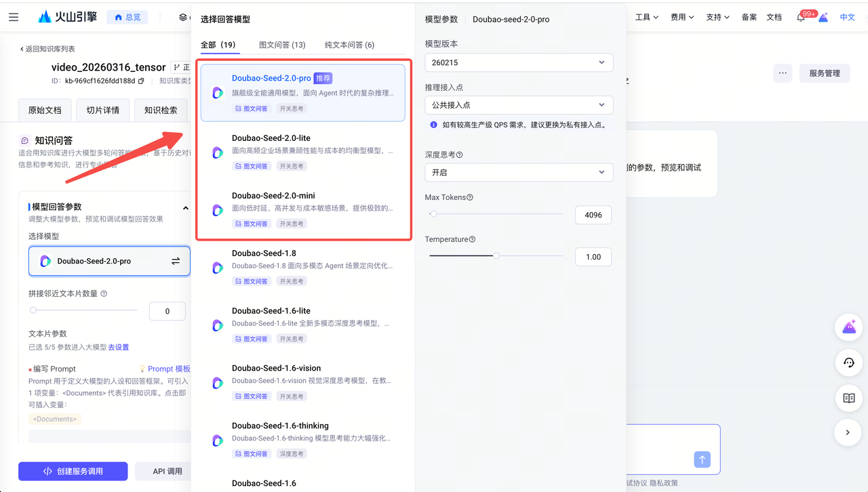Screen dimensions: 868x492
Task: Select the 全部 (19) tab
Action: tap(218, 45)
